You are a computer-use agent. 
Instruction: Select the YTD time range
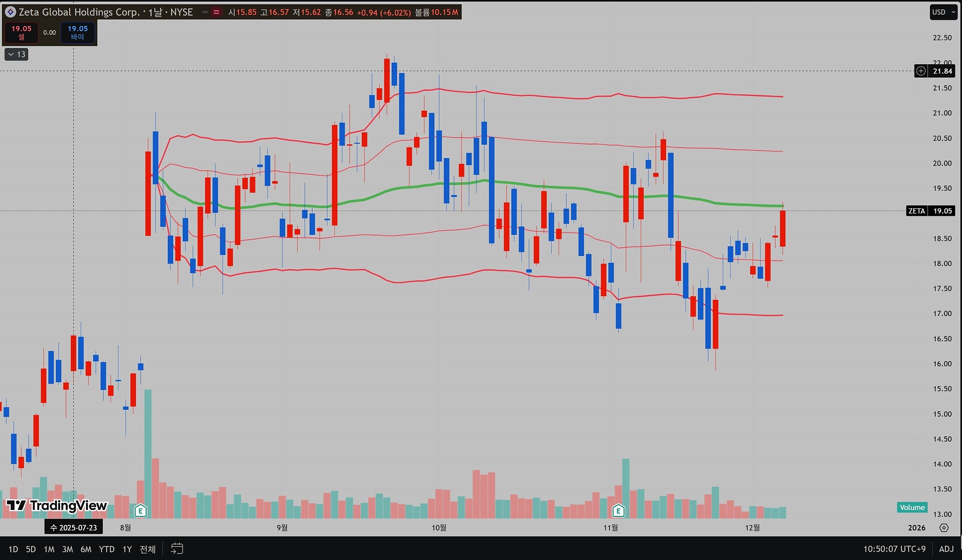106,549
